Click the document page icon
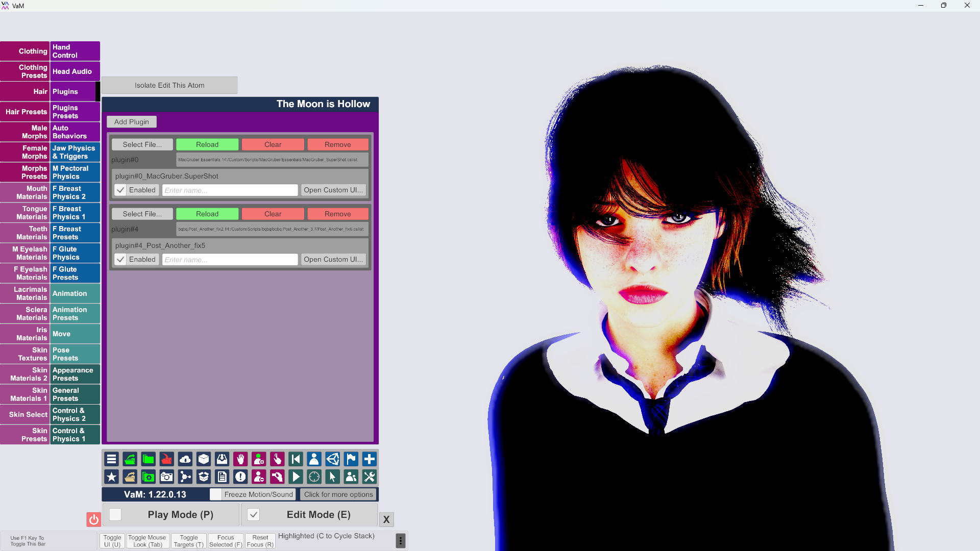The height and width of the screenshot is (551, 980). [x=222, y=477]
